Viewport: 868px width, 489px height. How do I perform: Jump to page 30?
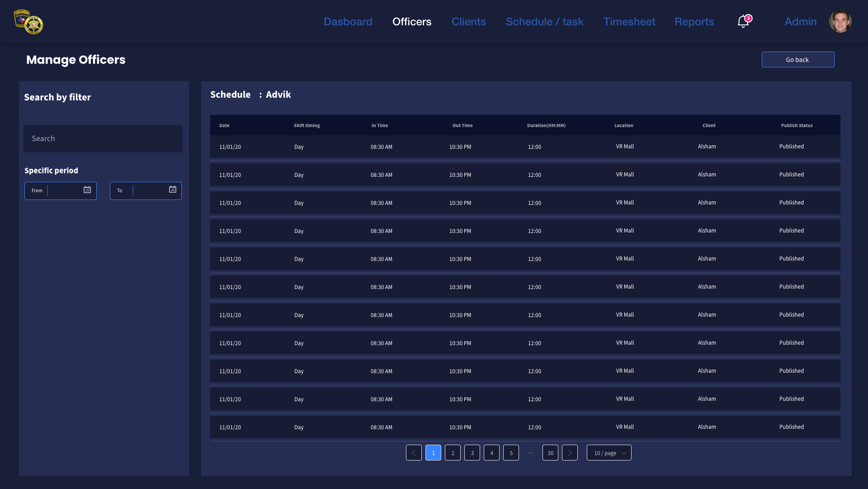tap(550, 453)
